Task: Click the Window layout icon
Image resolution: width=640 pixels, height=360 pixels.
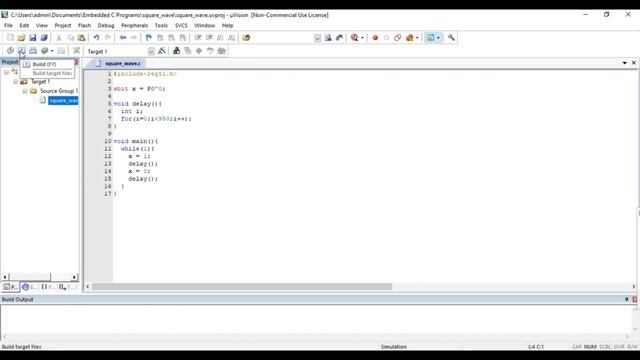Action: click(431, 38)
